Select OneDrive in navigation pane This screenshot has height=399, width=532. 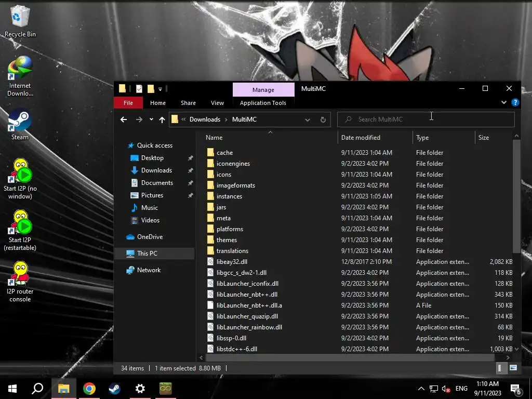click(x=150, y=237)
